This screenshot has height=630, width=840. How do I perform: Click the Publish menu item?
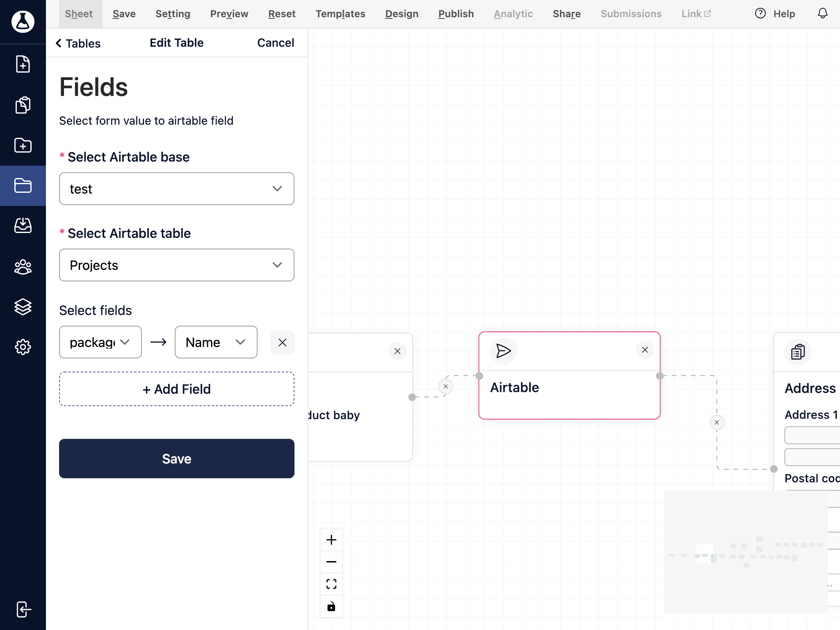pos(456,14)
